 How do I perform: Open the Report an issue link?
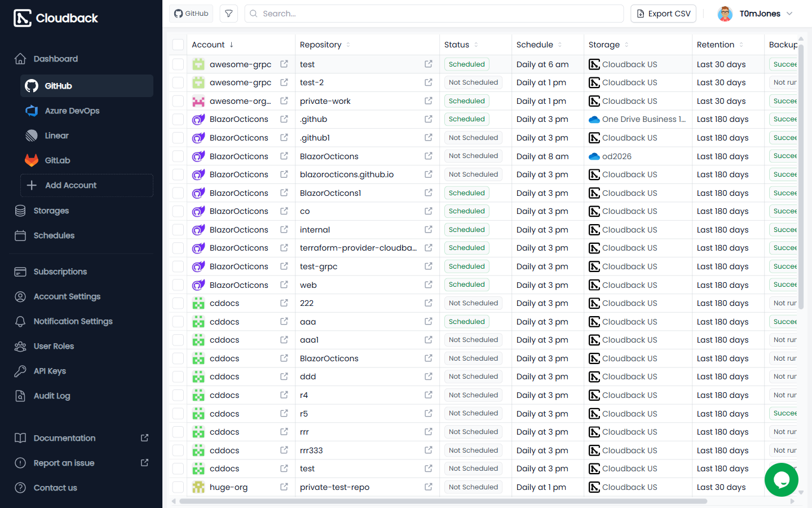81,463
